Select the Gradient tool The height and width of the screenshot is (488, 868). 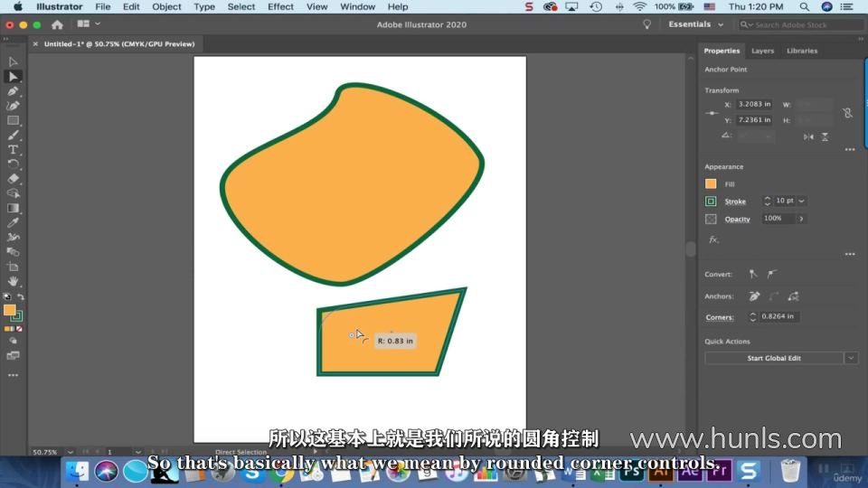coord(13,208)
